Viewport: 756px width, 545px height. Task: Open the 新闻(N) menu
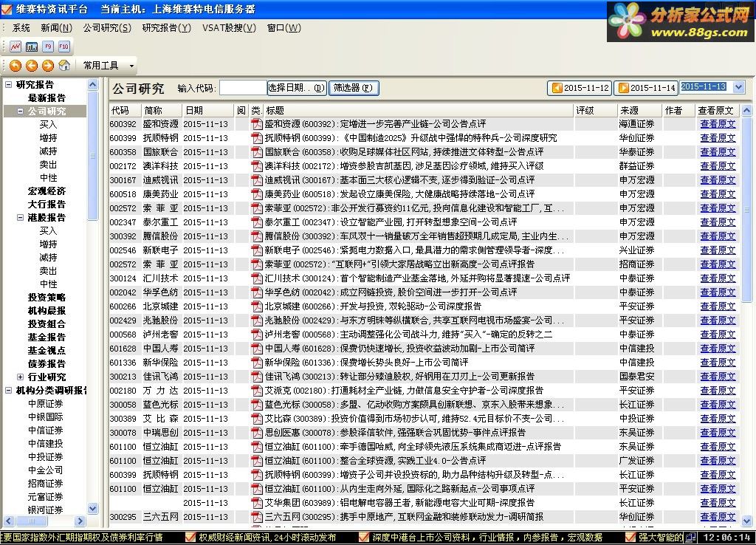56,28
